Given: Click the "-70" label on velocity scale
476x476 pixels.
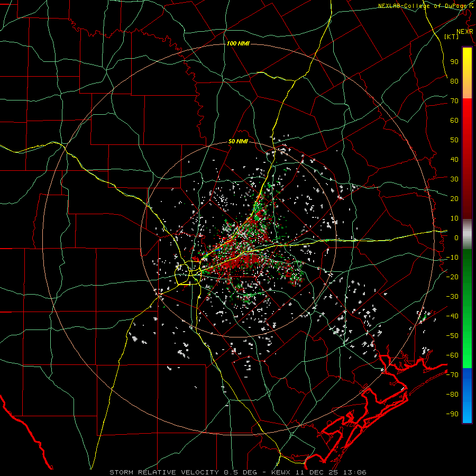Looking at the screenshot, I should (x=452, y=374).
